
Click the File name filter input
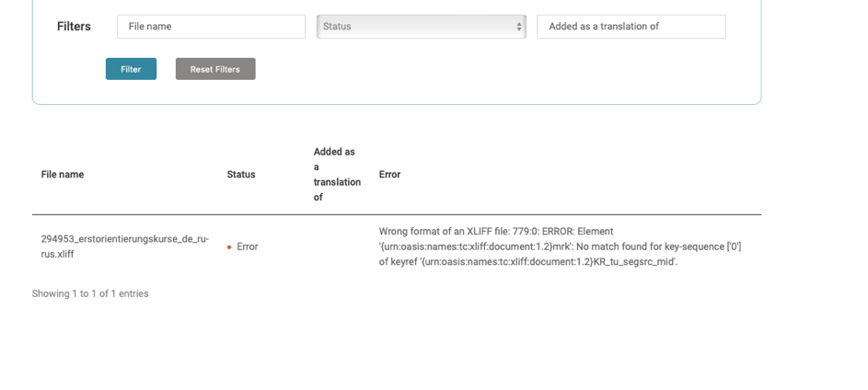[x=211, y=27]
